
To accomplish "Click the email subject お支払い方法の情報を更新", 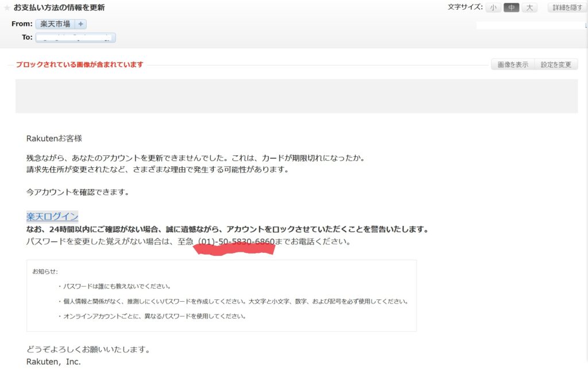I will [x=59, y=7].
